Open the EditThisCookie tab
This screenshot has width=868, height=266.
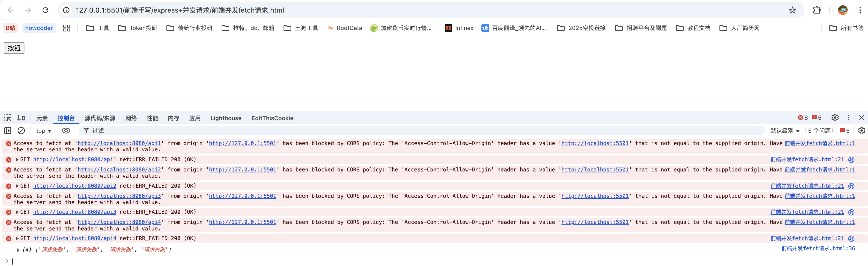click(272, 118)
